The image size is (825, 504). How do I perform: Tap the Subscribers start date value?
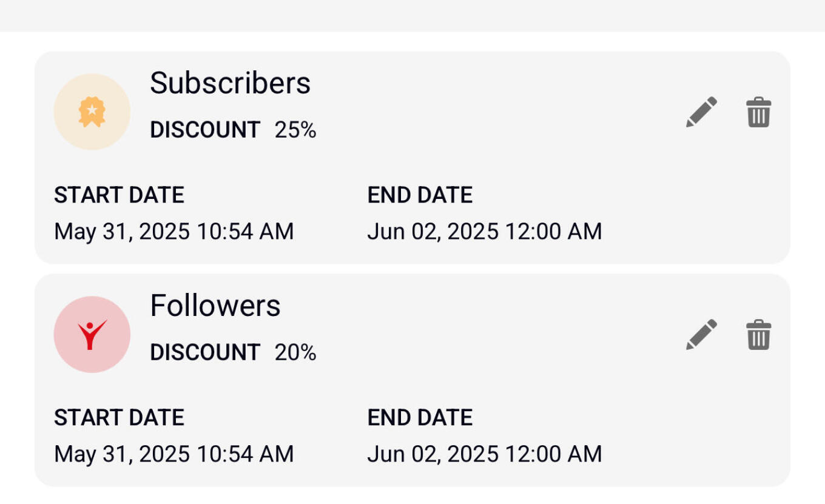tap(173, 232)
